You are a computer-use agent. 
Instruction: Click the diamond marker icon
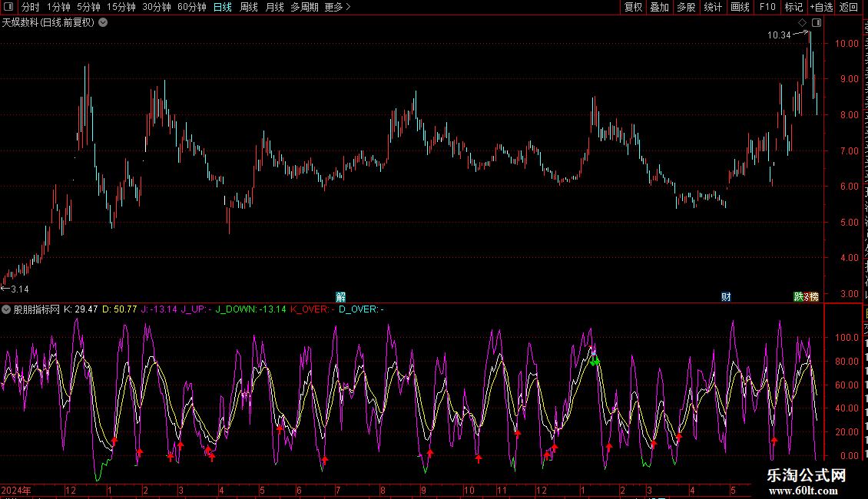tap(802, 23)
